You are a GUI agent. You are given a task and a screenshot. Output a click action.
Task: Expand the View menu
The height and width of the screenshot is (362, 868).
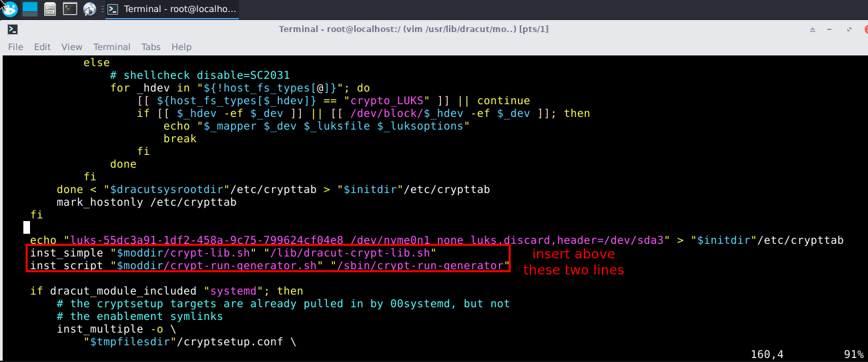71,47
